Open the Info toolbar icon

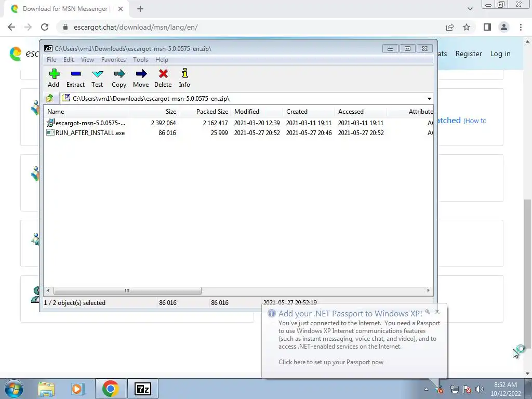[x=184, y=78]
